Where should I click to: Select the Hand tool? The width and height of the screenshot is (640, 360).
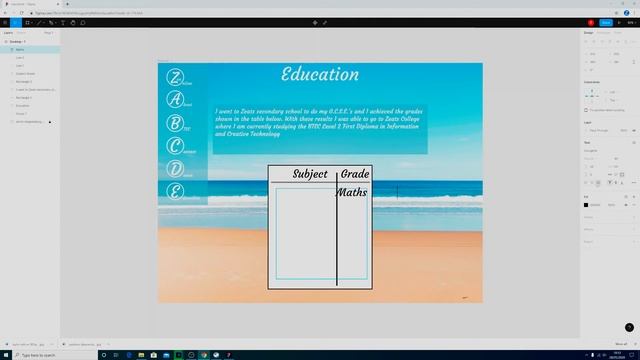(x=73, y=23)
